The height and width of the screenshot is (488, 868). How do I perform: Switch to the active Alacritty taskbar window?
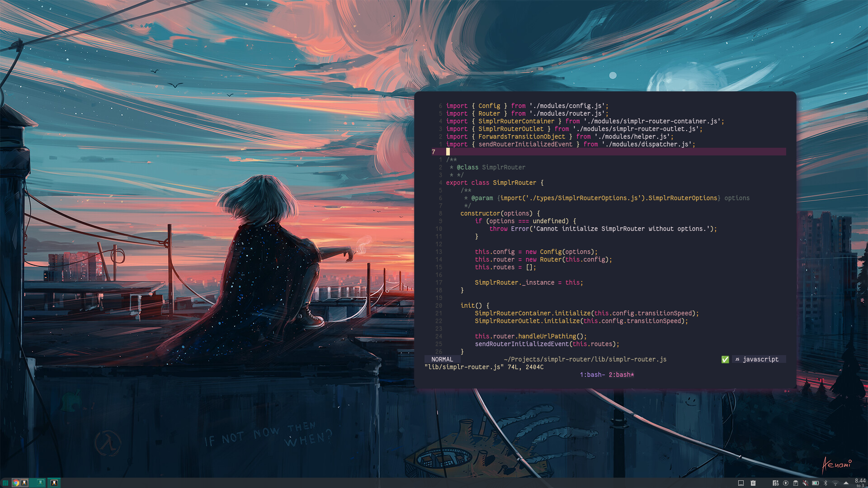[54, 483]
